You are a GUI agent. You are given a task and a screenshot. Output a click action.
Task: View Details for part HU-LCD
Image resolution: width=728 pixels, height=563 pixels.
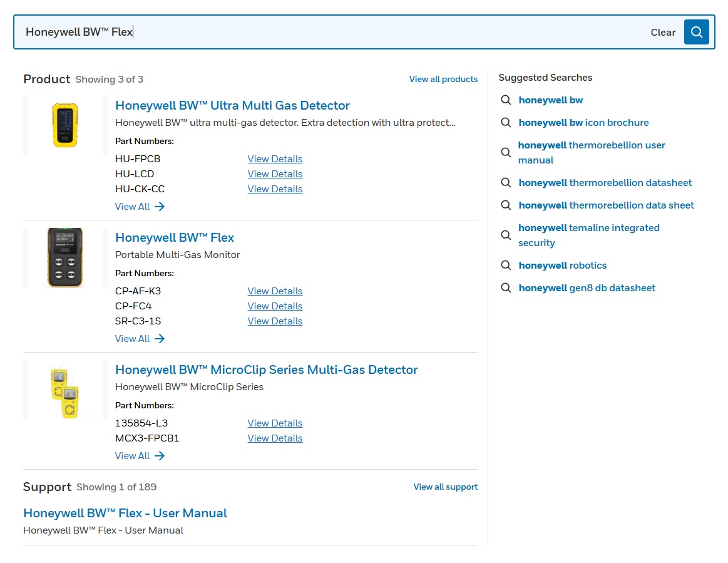click(x=275, y=173)
